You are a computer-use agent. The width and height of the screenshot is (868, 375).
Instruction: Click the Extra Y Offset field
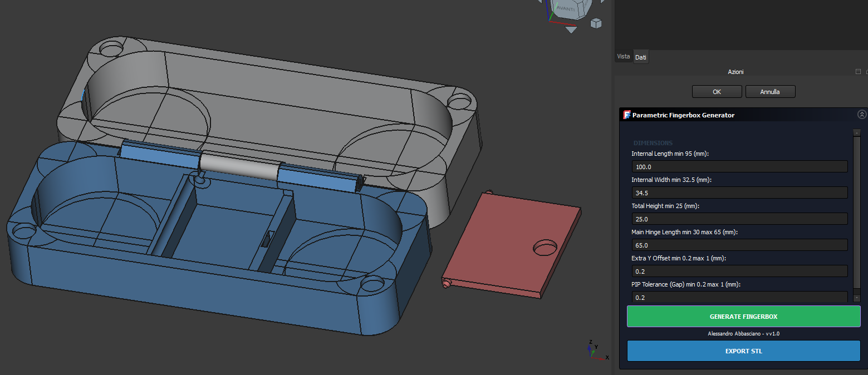(739, 272)
